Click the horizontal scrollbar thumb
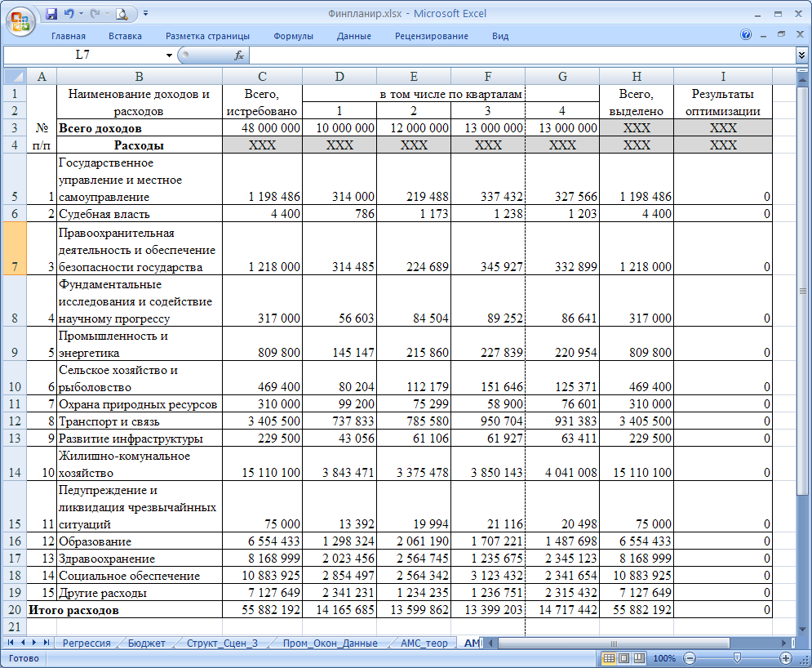The height and width of the screenshot is (668, 812). tap(614, 644)
